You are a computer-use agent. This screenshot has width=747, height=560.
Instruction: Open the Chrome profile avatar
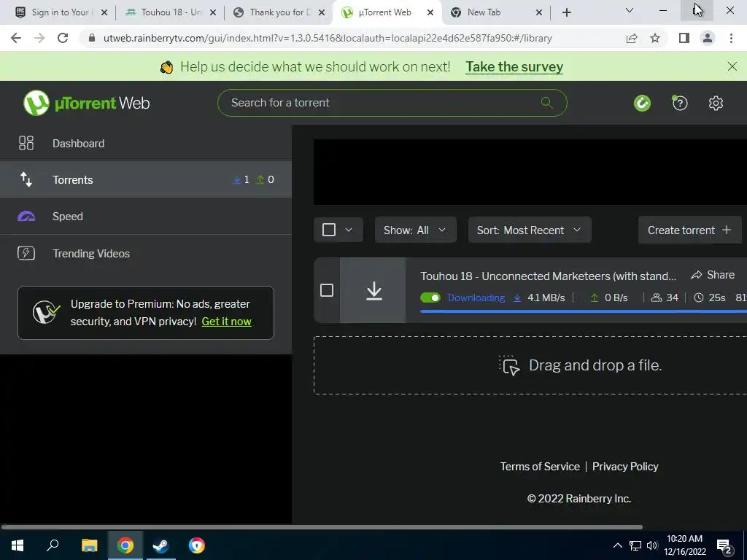coord(708,38)
